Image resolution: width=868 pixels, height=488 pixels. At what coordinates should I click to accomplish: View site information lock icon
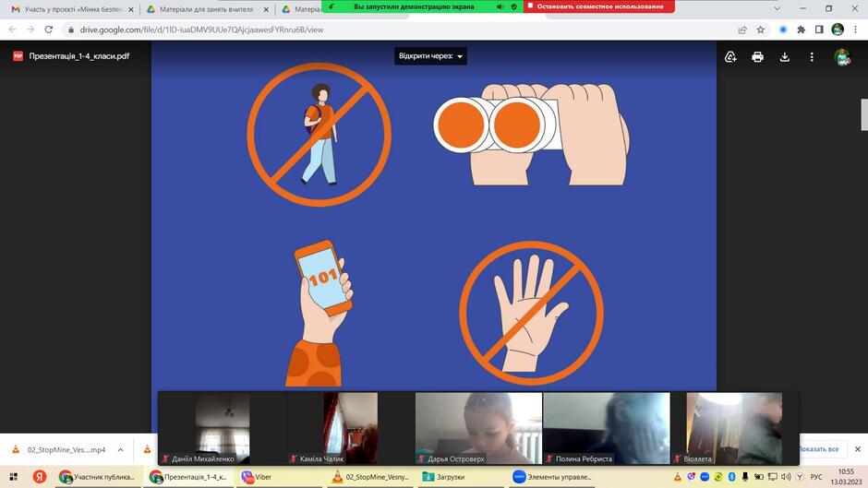coord(70,30)
